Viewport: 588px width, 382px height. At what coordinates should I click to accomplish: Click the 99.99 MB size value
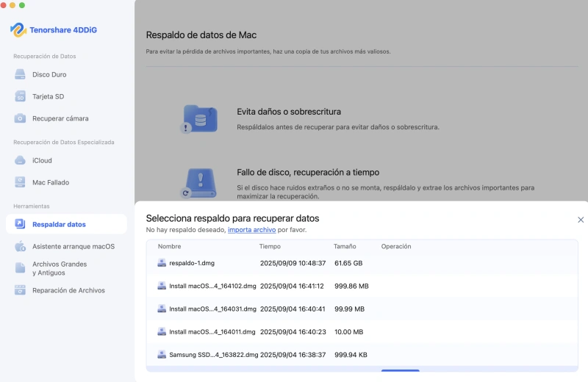pos(349,309)
